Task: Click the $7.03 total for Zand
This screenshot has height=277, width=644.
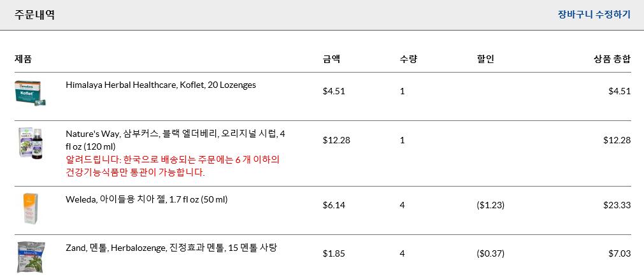Action: click(x=619, y=253)
